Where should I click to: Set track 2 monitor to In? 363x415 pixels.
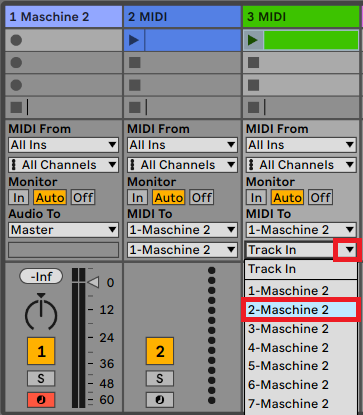137,198
